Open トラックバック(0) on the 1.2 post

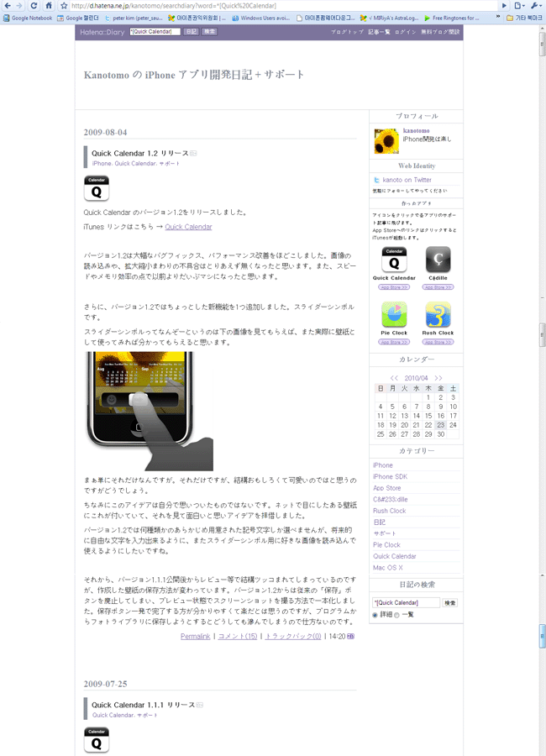(293, 637)
